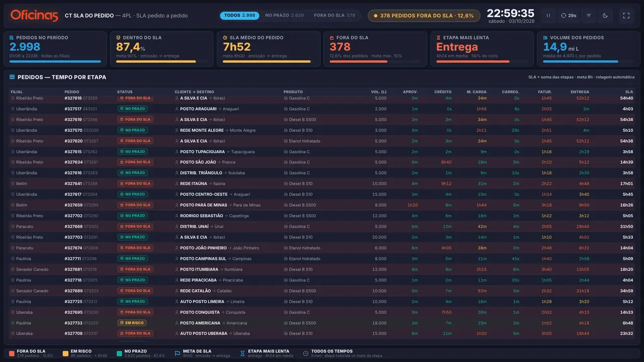Click the location pin icon in Betim row #327659
This screenshot has height=362, width=644.
13,205
